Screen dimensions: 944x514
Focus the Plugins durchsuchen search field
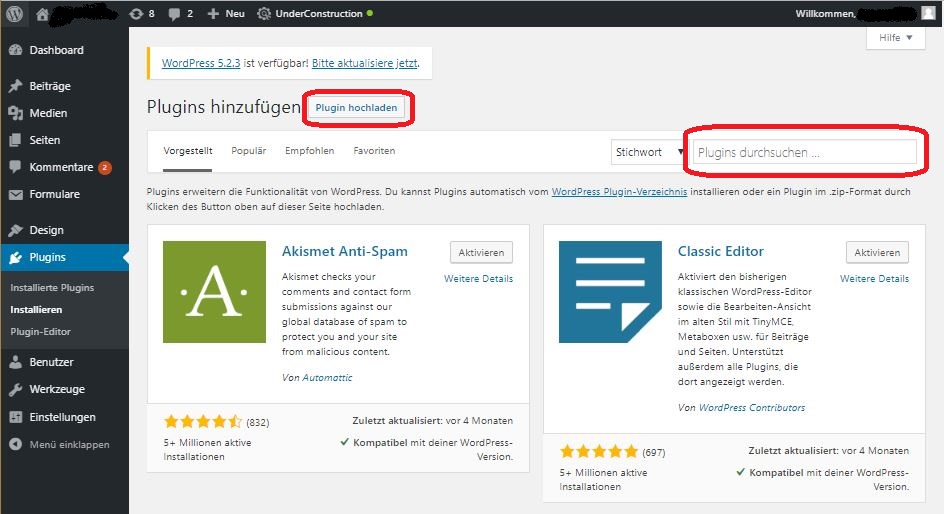click(x=804, y=152)
